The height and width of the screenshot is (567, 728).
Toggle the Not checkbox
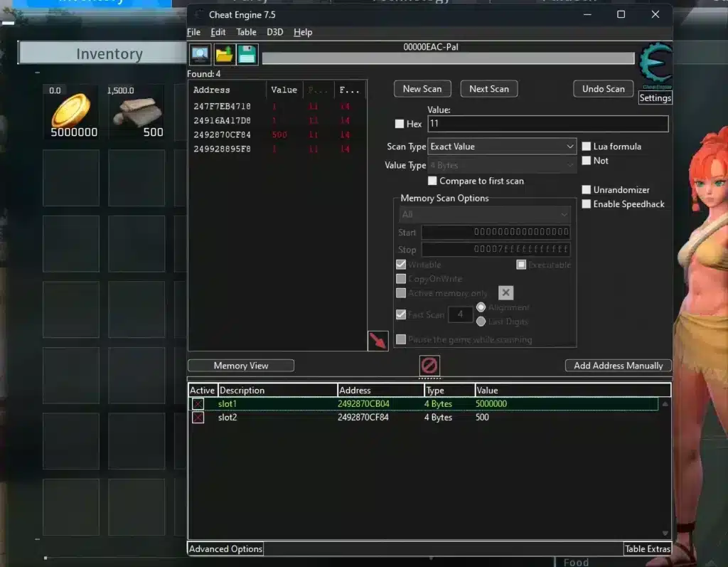pyautogui.click(x=587, y=161)
